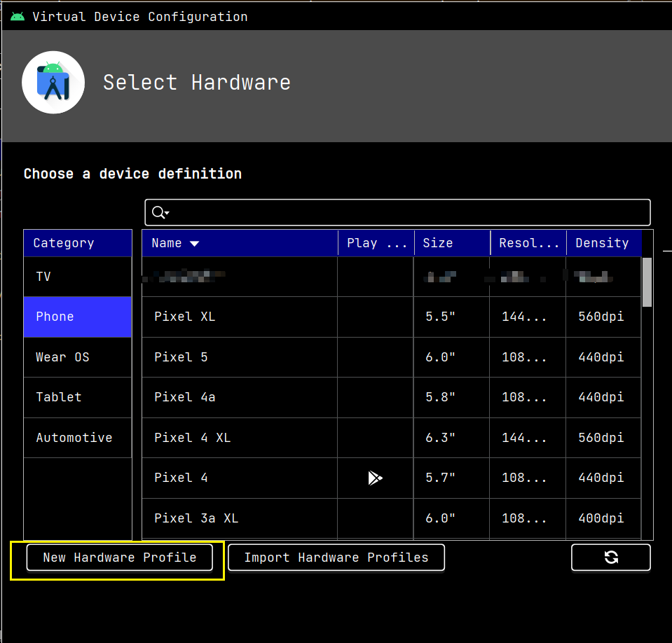The height and width of the screenshot is (643, 672).
Task: Select the Pixel 4a device row
Action: tap(391, 397)
